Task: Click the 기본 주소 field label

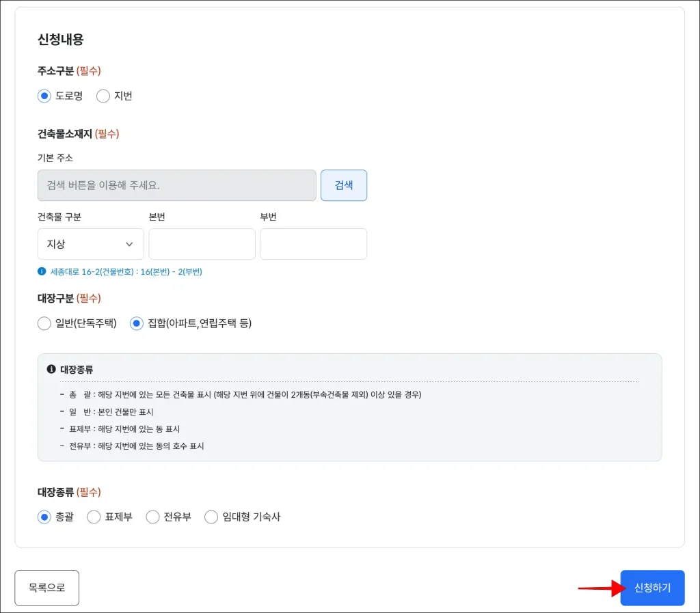Action: [x=55, y=158]
